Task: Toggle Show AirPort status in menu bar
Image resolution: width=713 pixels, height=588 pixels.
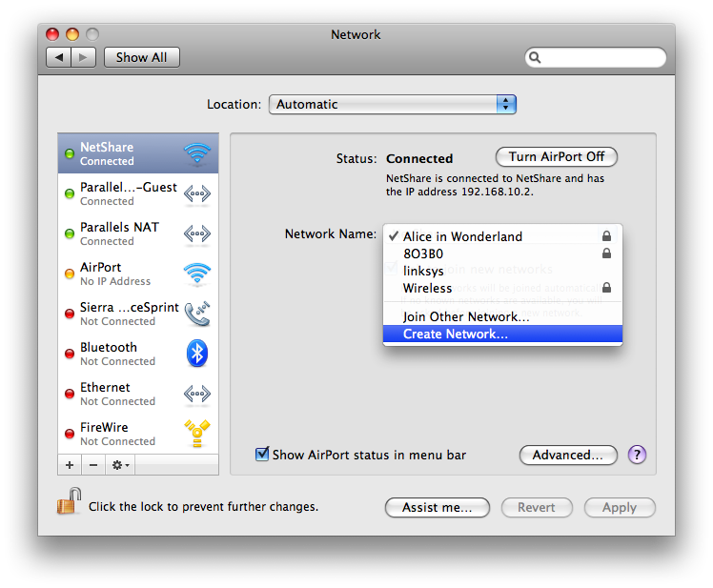Action: tap(262, 454)
